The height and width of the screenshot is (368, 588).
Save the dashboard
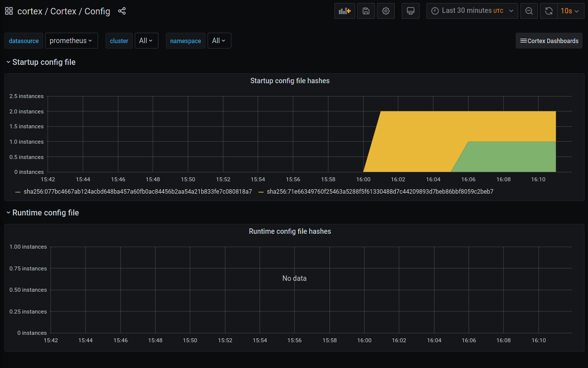tap(366, 11)
